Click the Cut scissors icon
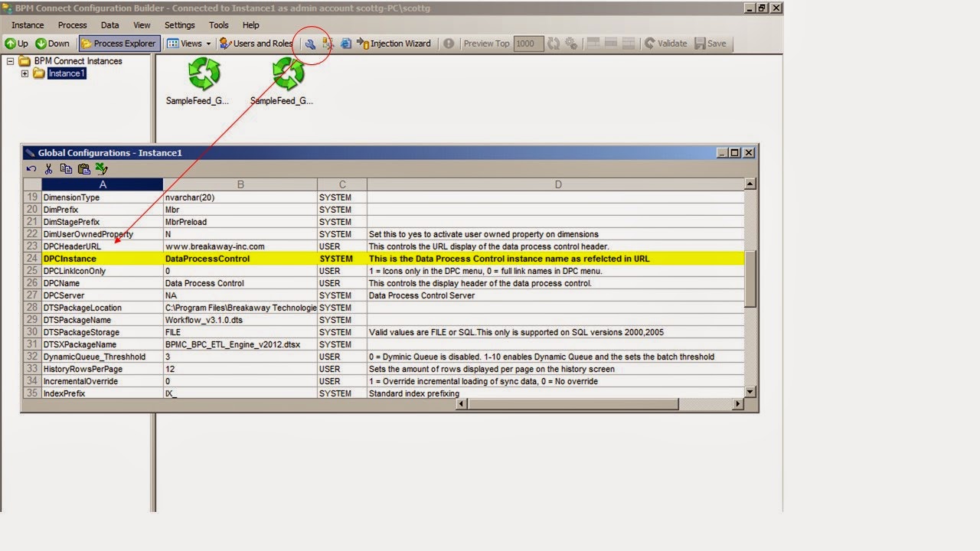Image resolution: width=980 pixels, height=551 pixels. pos(48,169)
